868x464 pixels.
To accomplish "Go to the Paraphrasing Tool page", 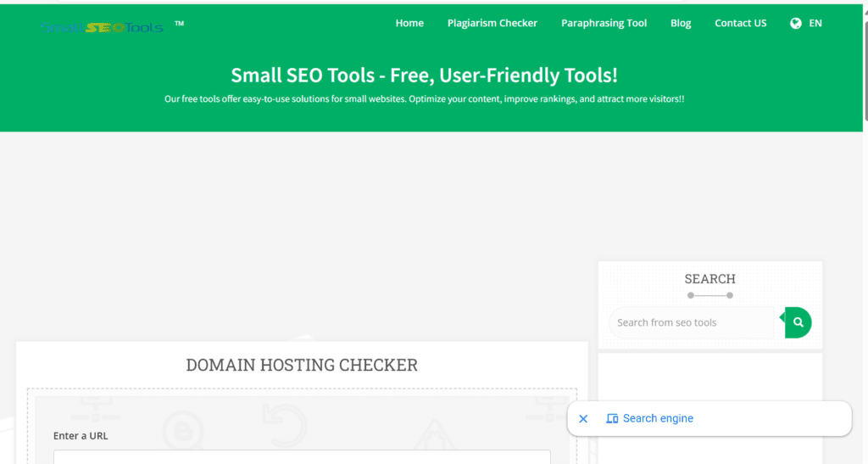I will [x=604, y=23].
